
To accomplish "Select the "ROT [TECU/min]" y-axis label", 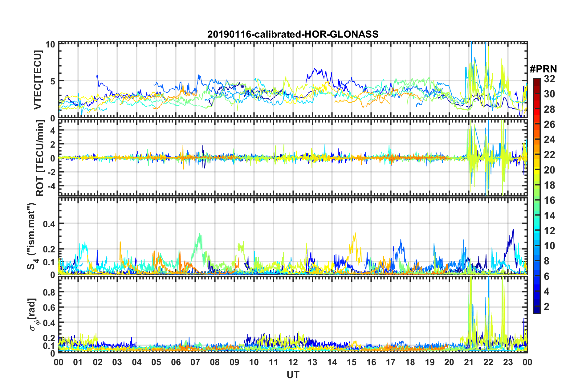I will (40, 158).
